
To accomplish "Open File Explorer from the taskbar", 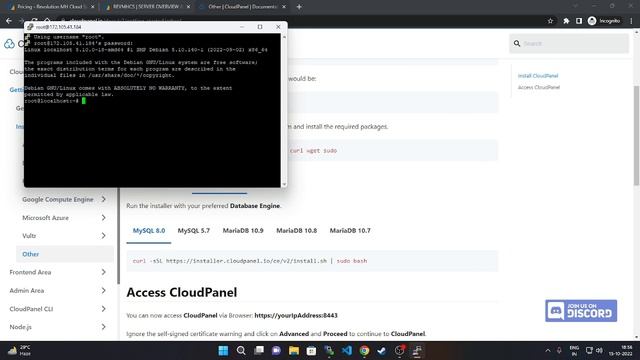I will pos(294,351).
